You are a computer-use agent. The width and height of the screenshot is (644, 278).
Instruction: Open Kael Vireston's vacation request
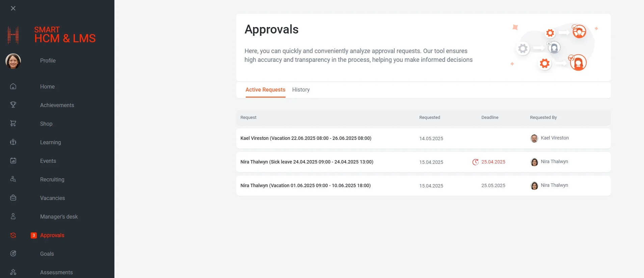coord(306,138)
